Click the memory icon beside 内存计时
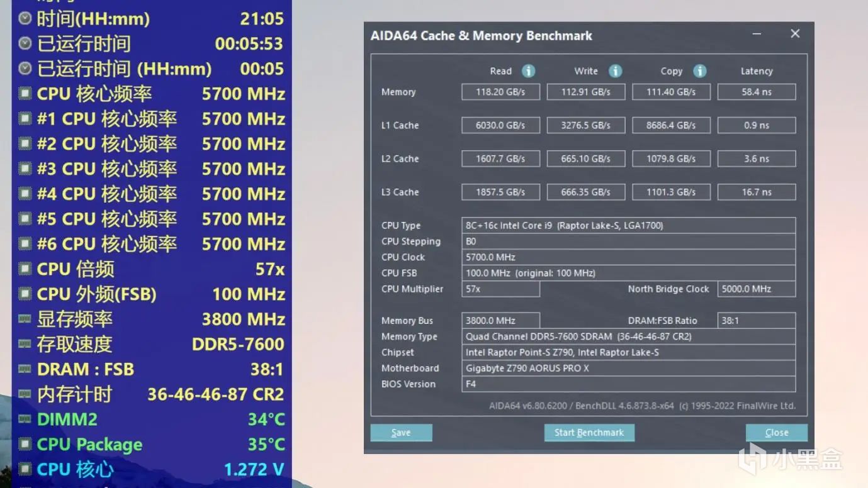 [x=25, y=394]
